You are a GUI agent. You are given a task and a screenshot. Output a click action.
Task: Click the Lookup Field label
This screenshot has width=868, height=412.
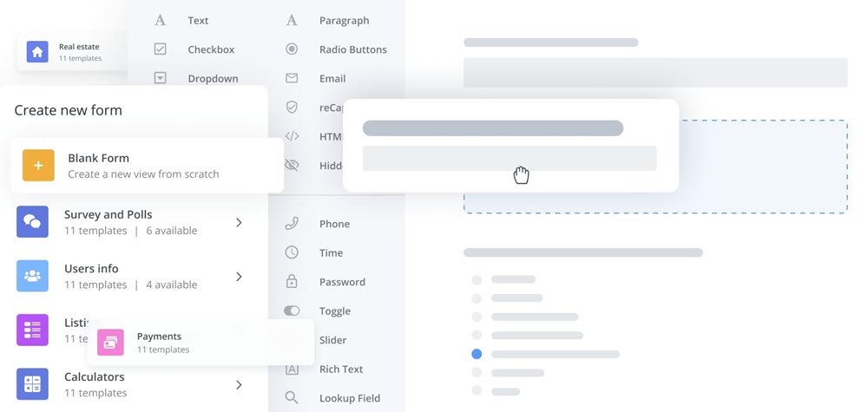tap(350, 398)
